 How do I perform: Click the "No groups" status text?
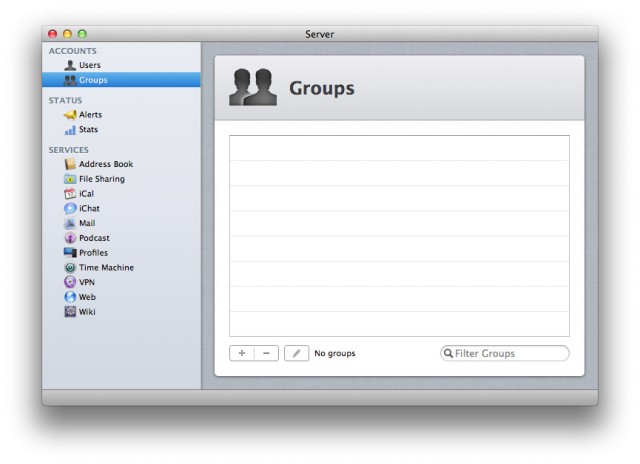point(335,353)
